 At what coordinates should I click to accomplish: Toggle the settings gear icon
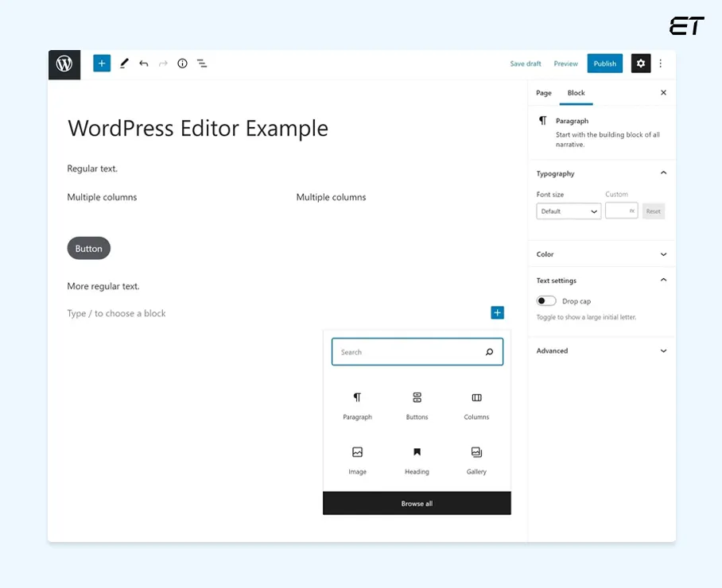pyautogui.click(x=641, y=64)
